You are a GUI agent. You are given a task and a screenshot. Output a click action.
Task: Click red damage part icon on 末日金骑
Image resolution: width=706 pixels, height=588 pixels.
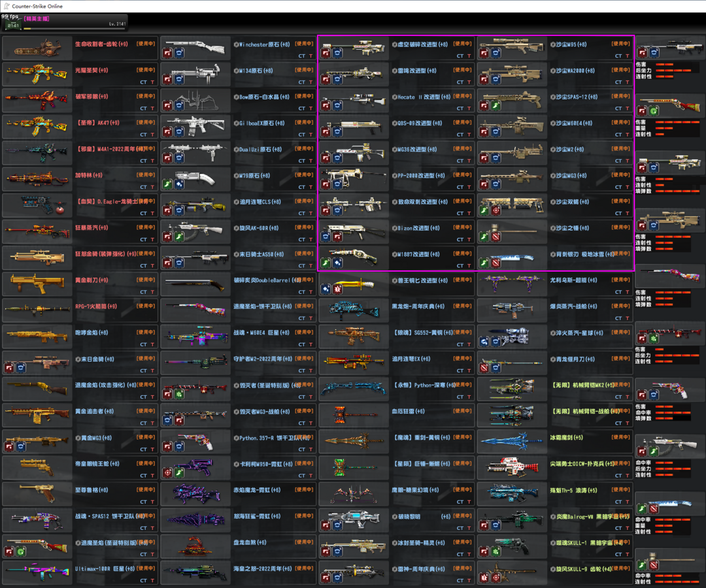pyautogui.click(x=9, y=368)
